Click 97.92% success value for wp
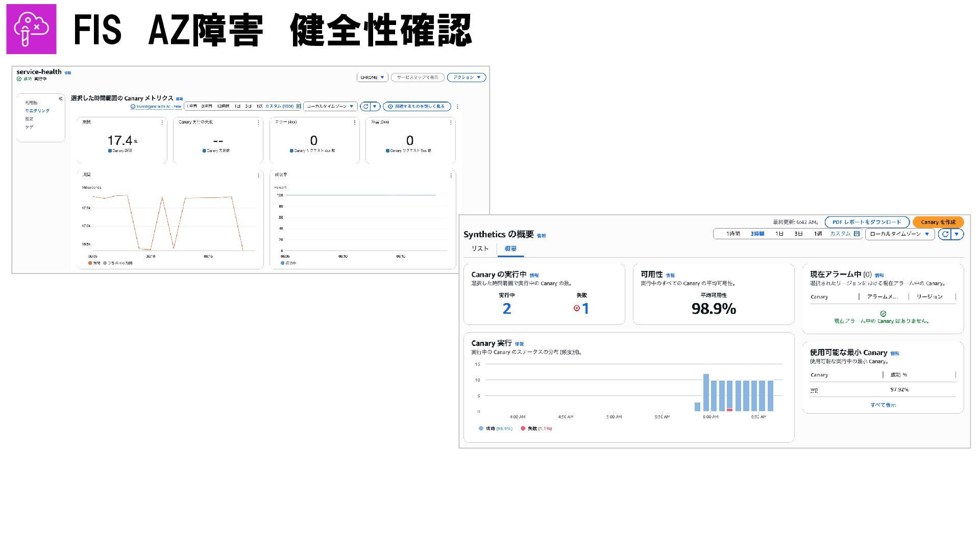The image size is (980, 551). tap(899, 390)
